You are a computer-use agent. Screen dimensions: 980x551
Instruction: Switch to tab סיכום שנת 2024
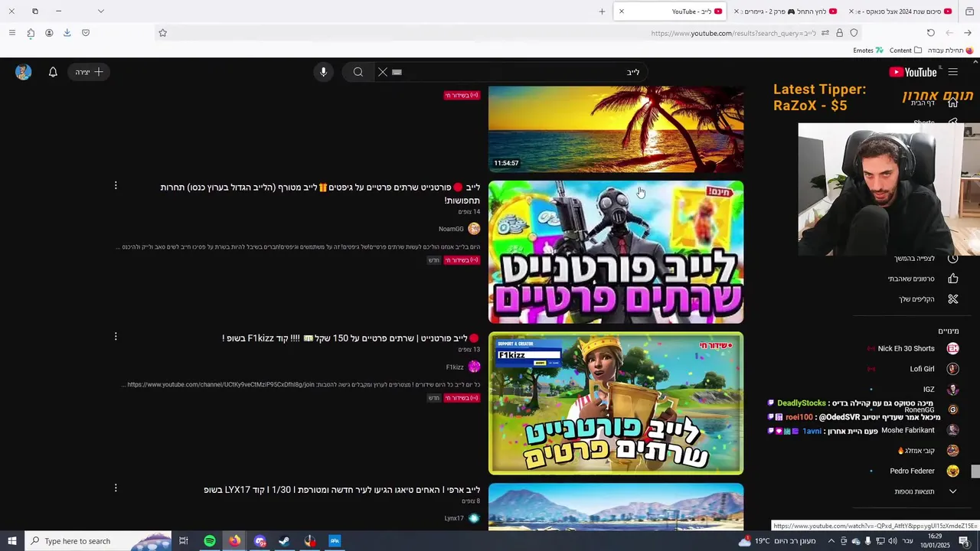(901, 11)
